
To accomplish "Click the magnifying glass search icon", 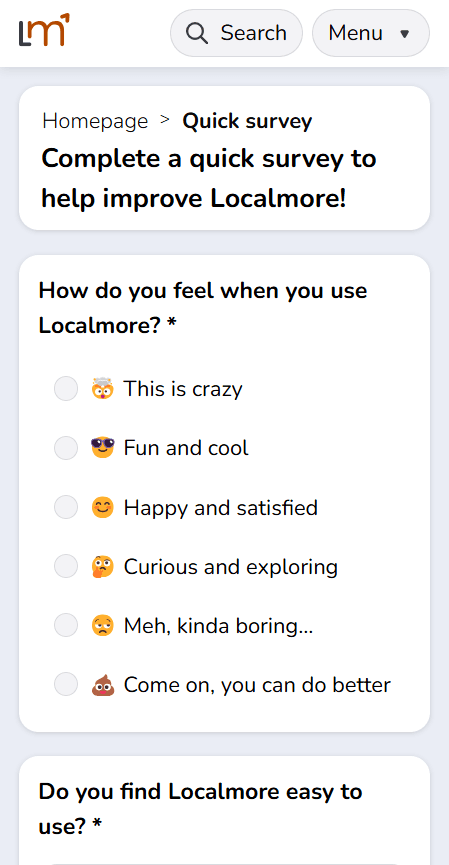I will pyautogui.click(x=197, y=33).
